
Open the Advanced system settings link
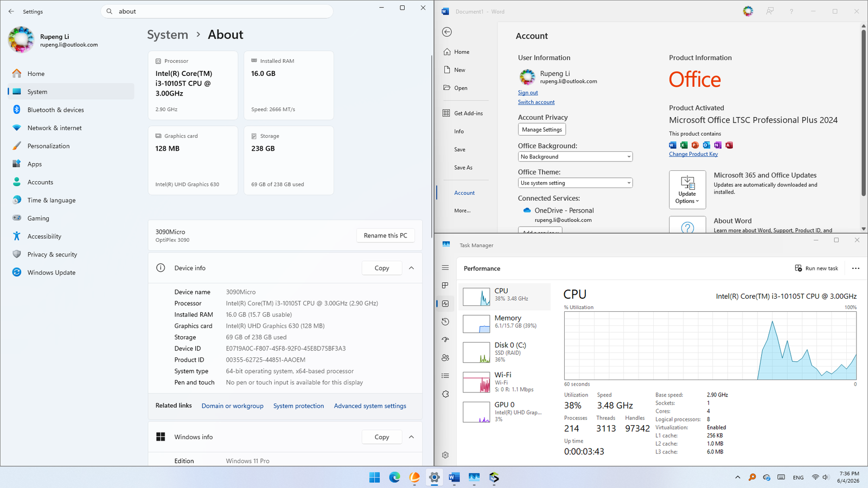coord(370,406)
